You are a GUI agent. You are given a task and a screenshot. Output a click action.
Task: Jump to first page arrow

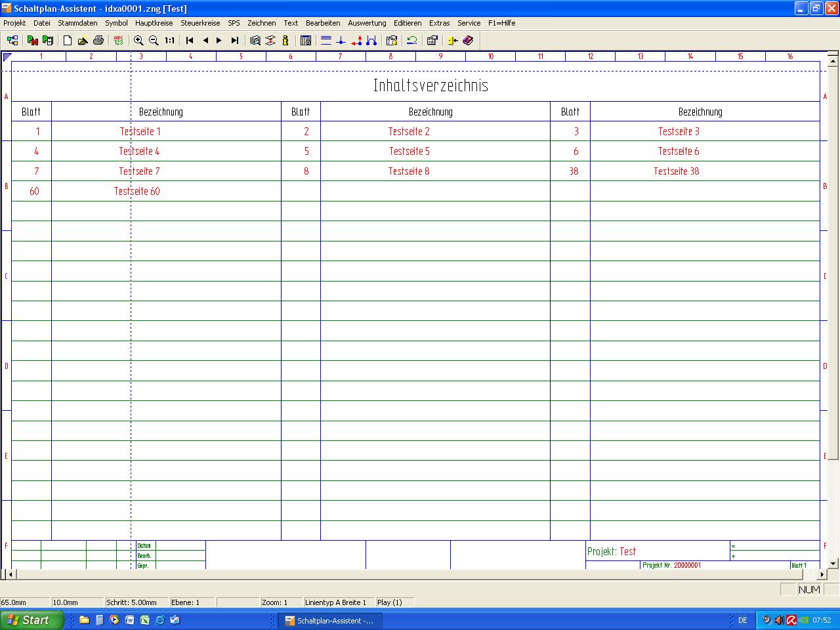pyautogui.click(x=190, y=41)
